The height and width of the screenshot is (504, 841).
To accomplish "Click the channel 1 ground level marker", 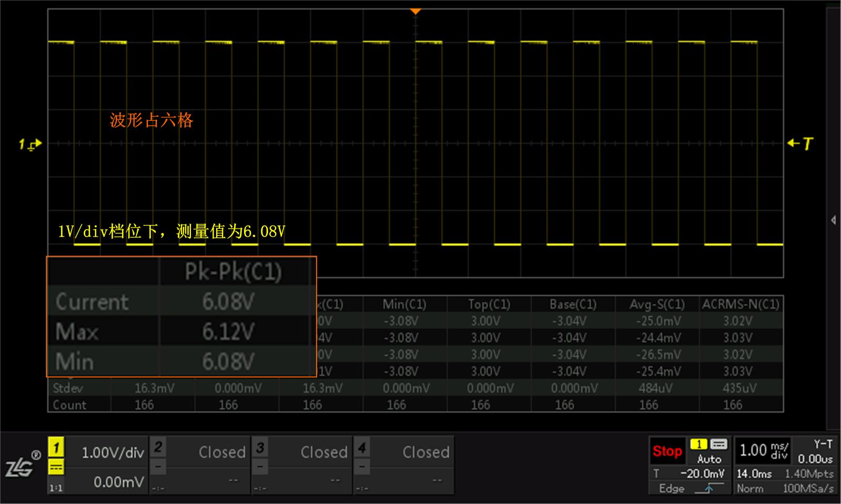I will pyautogui.click(x=30, y=143).
